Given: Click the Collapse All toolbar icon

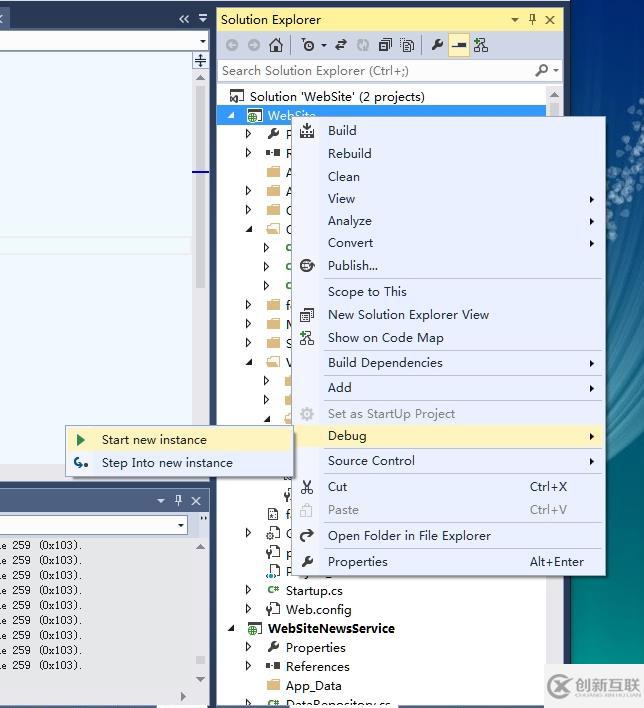Looking at the screenshot, I should click(385, 45).
